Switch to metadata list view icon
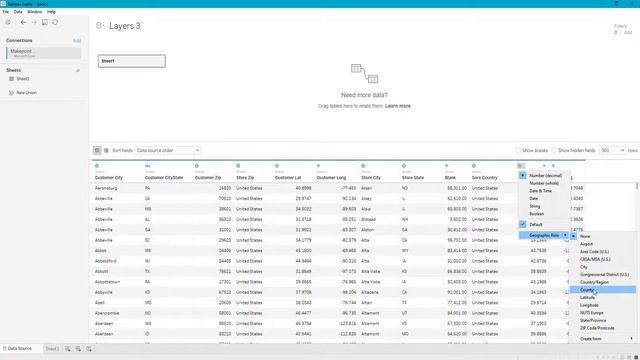The image size is (640, 360). point(107,151)
